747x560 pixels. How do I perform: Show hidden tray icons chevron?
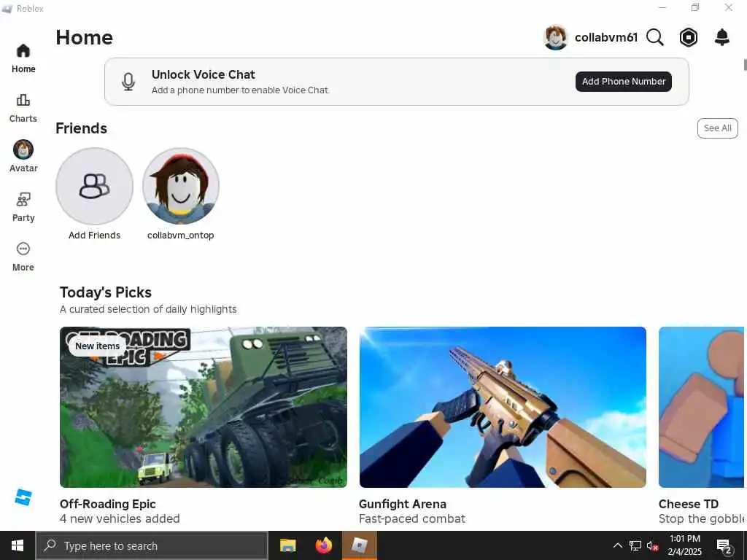[617, 545]
